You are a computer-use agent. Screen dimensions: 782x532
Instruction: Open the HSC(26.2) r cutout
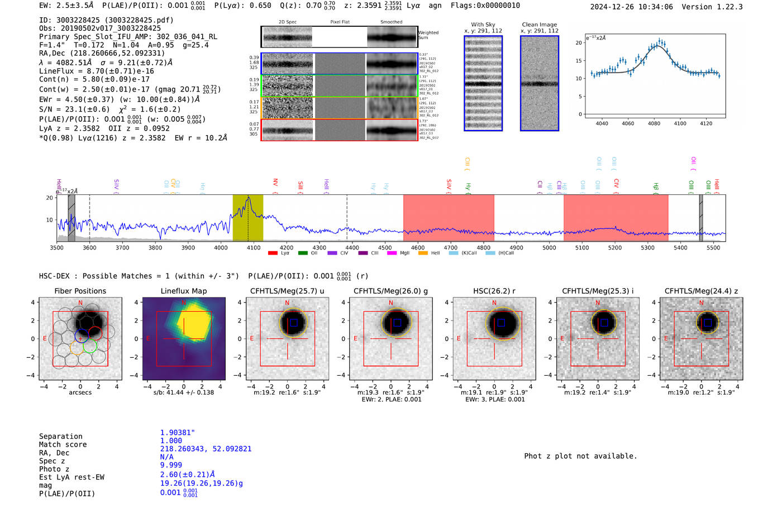tap(494, 339)
